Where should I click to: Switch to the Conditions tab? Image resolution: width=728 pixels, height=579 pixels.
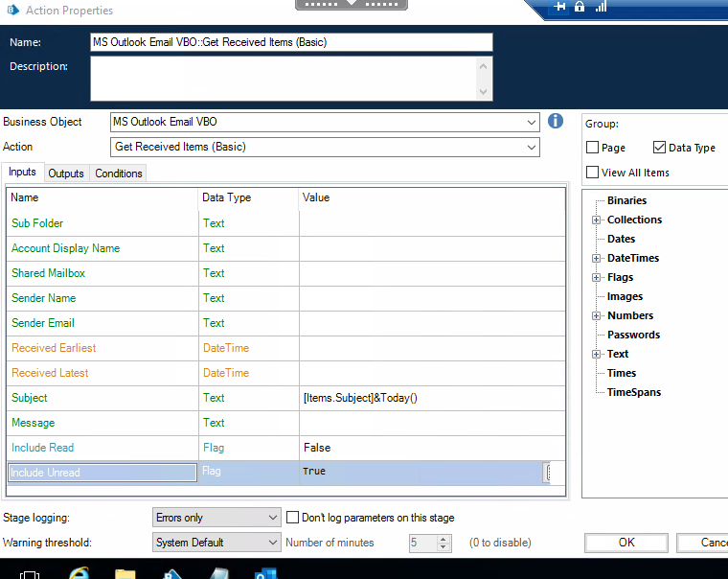coord(119,174)
